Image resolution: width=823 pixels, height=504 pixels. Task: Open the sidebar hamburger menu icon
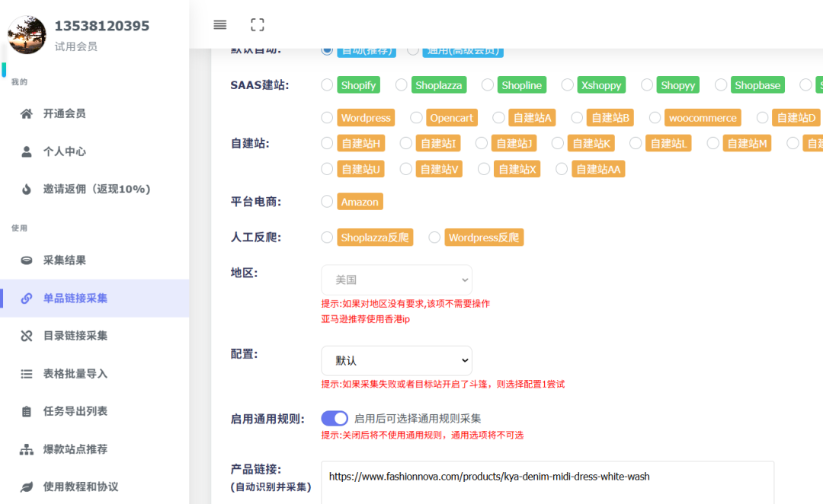coord(219,24)
